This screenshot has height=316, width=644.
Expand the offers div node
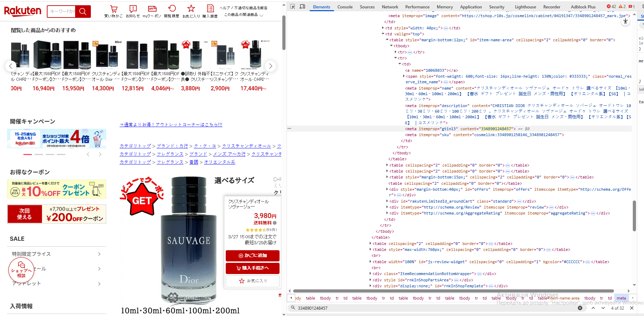tap(387, 189)
